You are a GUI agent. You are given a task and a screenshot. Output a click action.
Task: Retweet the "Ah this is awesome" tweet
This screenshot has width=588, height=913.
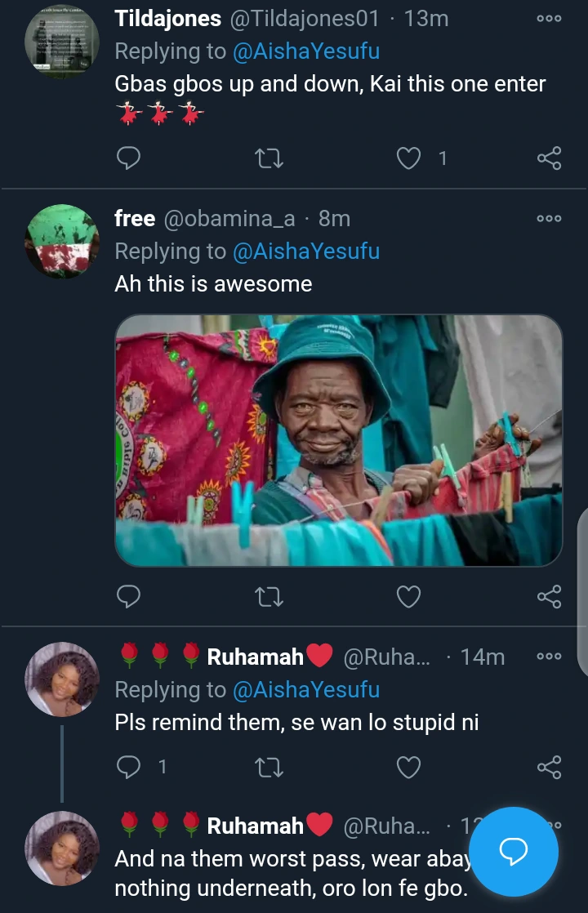(269, 597)
